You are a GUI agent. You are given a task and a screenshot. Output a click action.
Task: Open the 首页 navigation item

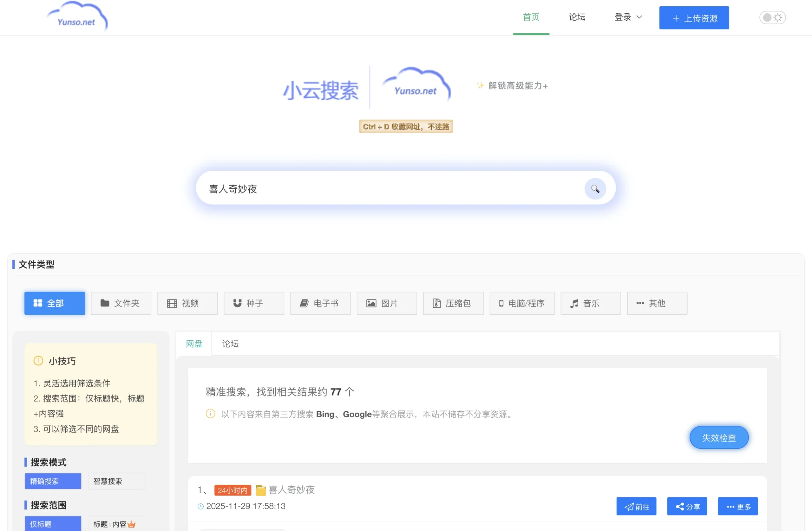(x=531, y=17)
